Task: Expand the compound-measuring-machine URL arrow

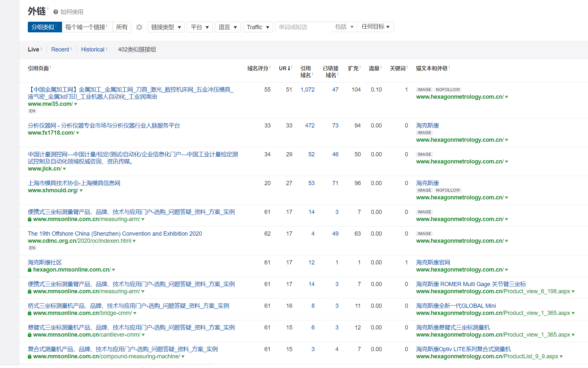Action: pyautogui.click(x=183, y=357)
